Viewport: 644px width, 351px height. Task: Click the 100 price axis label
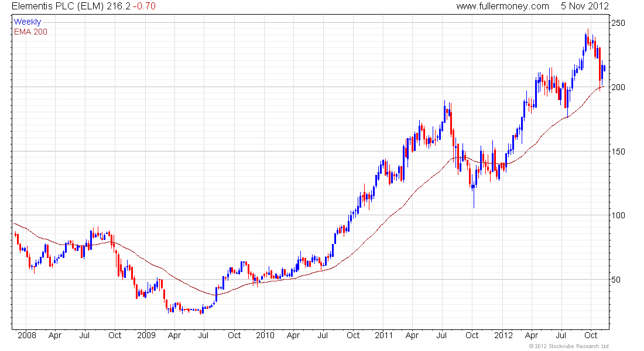click(618, 215)
